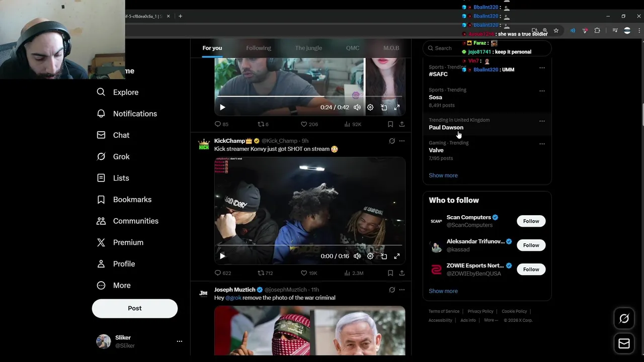The height and width of the screenshot is (362, 644).
Task: Open options for Sosa trend
Action: pyautogui.click(x=542, y=91)
